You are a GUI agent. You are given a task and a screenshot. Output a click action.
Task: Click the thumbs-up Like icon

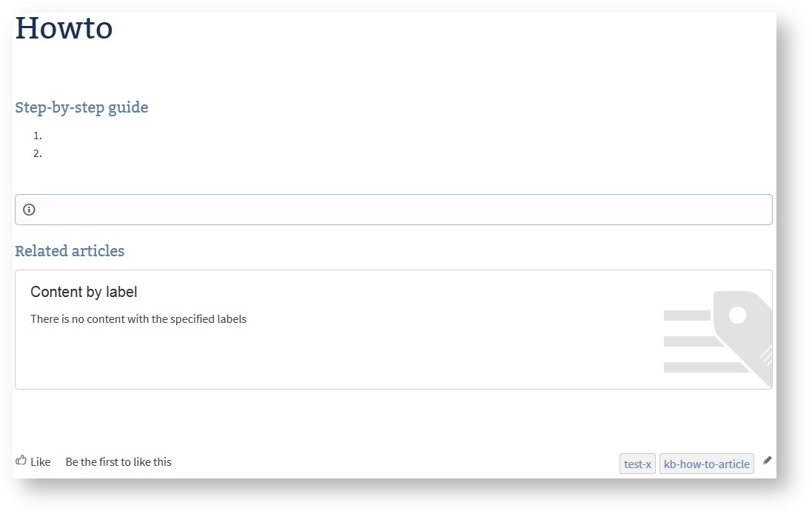pyautogui.click(x=21, y=461)
